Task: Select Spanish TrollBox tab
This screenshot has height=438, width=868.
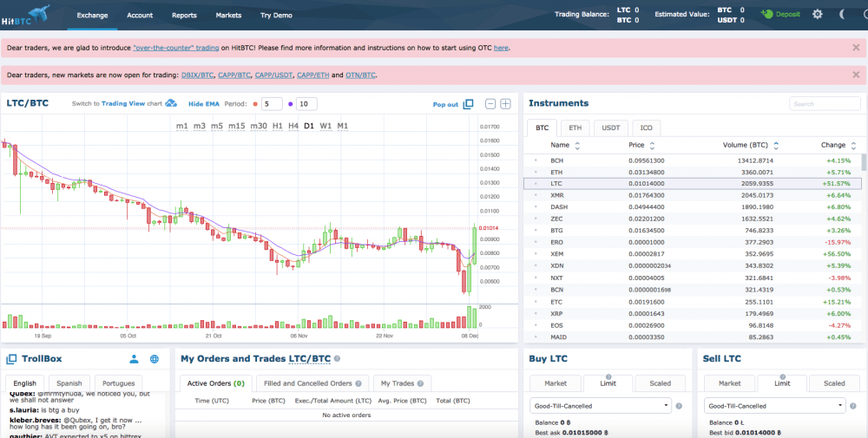Action: [69, 383]
